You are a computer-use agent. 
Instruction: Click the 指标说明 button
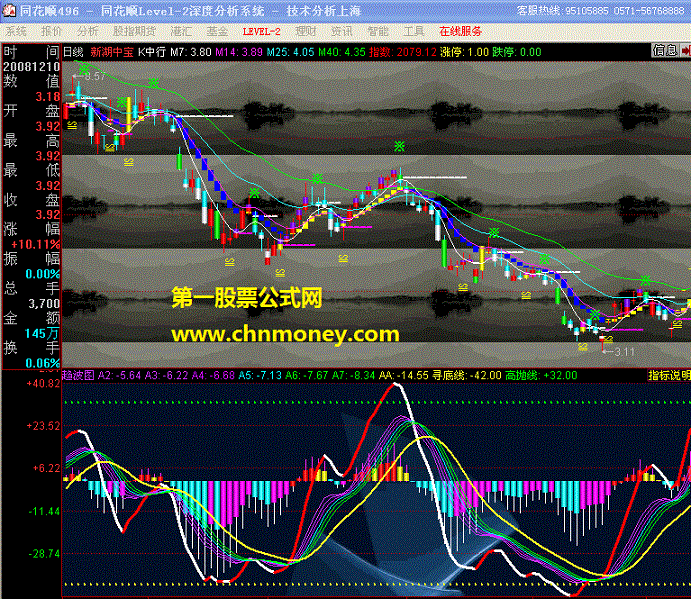(x=669, y=376)
